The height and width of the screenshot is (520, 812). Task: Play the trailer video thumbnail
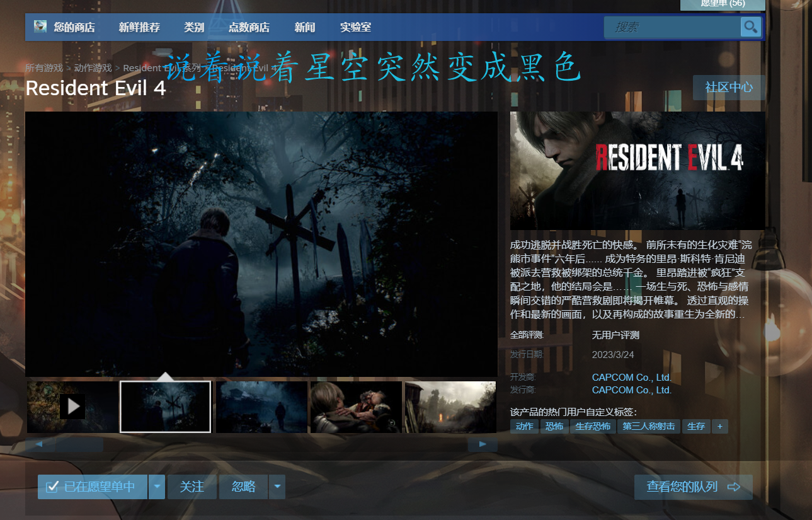(x=72, y=407)
